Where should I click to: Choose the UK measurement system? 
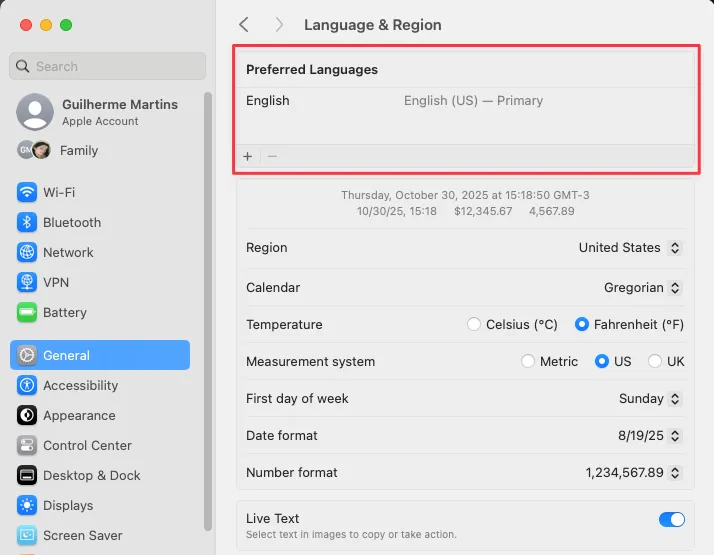tap(655, 361)
